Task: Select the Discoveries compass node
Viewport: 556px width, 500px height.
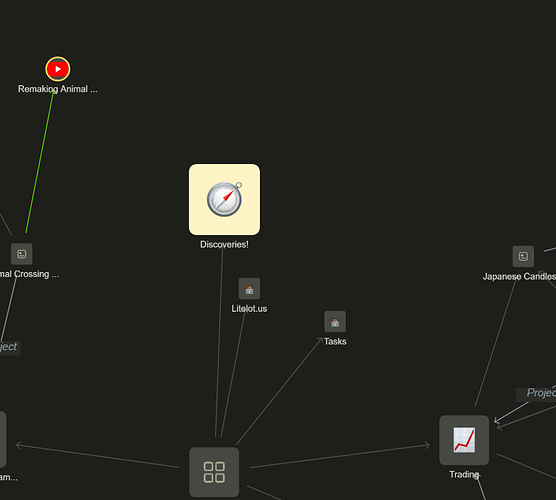Action: (x=224, y=199)
